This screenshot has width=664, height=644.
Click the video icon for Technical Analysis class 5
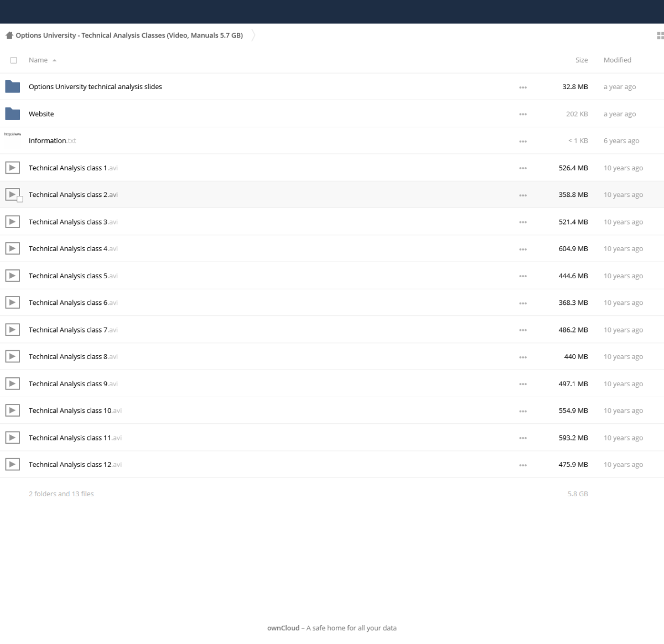[x=12, y=276]
